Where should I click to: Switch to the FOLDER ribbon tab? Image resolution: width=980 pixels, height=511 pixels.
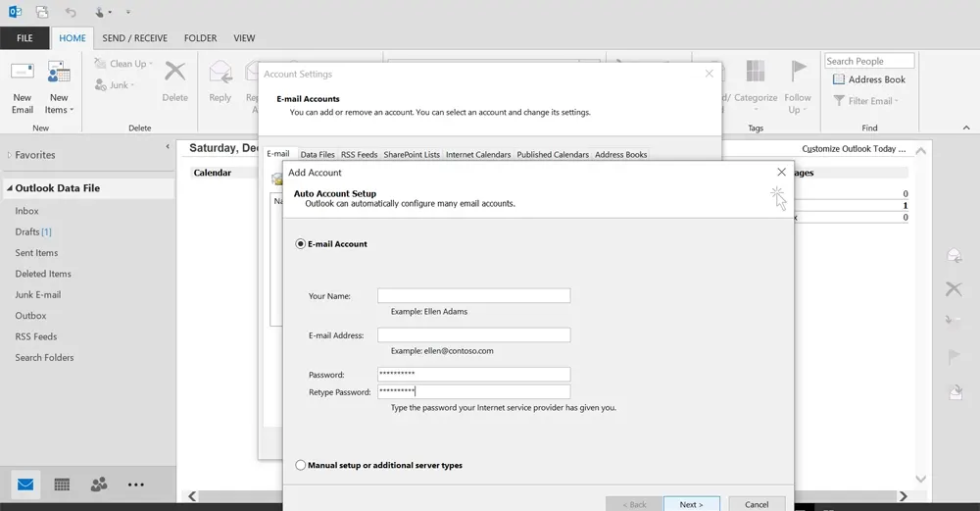pyautogui.click(x=201, y=38)
